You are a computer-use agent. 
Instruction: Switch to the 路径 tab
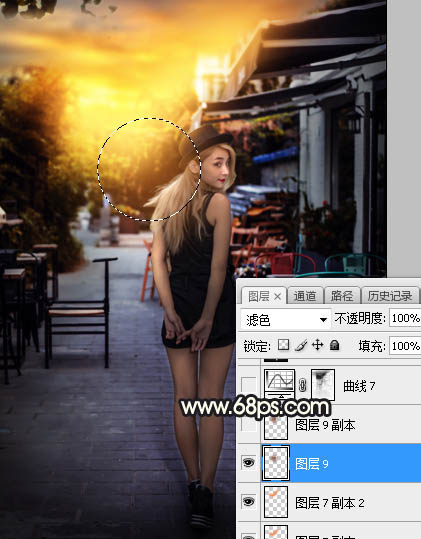[342, 296]
